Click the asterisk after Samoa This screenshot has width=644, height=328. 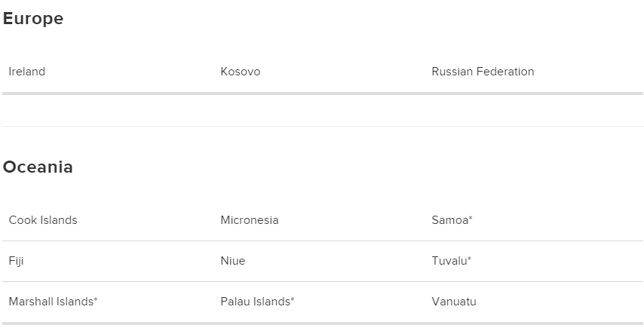pos(471,218)
